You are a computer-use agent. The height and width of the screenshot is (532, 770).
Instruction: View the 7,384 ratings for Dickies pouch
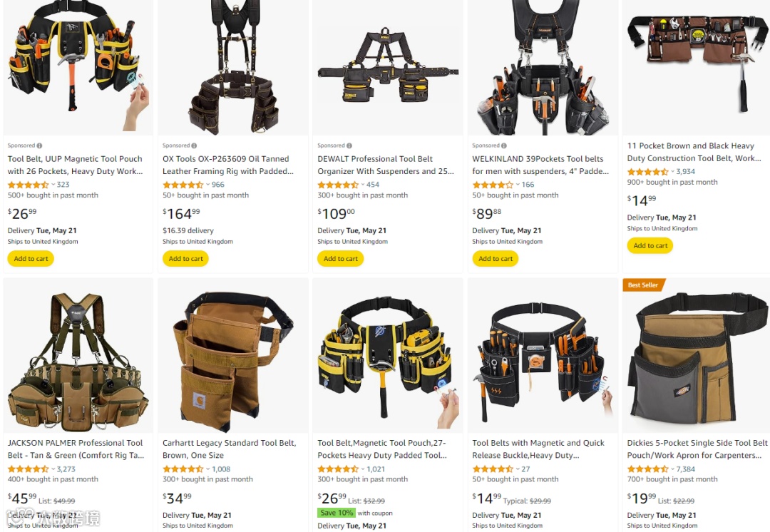click(686, 469)
